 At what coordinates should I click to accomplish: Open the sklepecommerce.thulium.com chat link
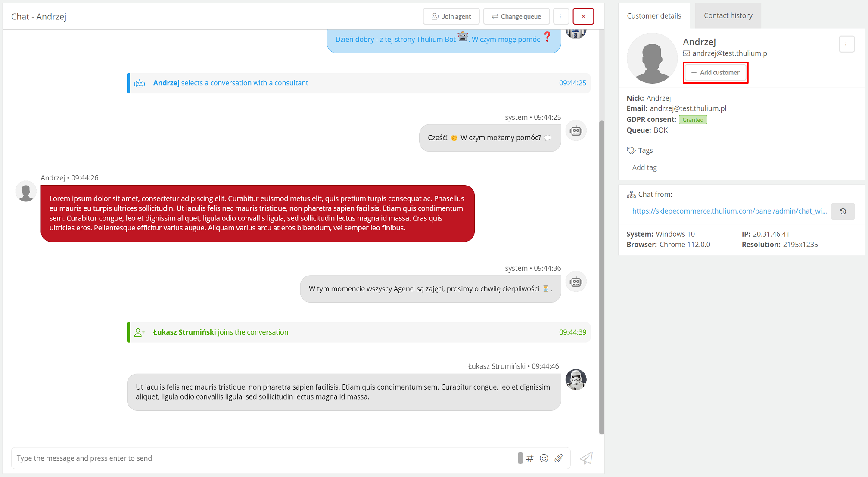(730, 211)
